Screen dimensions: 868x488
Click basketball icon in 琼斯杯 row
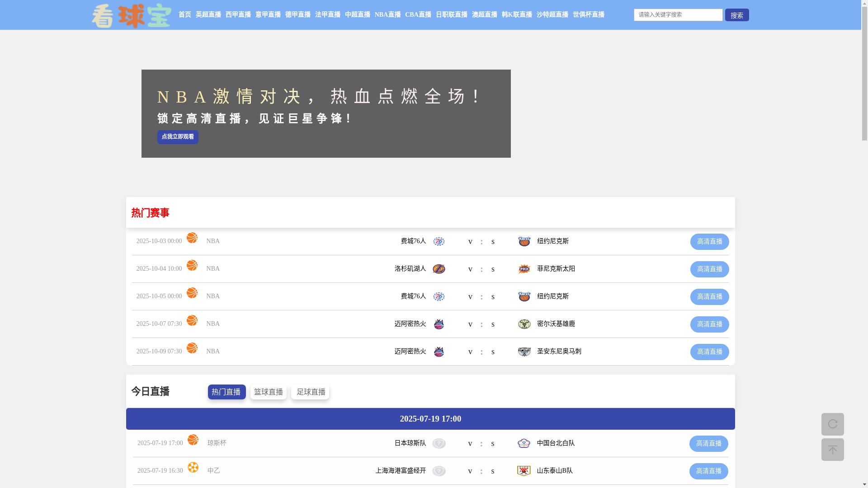tap(193, 440)
